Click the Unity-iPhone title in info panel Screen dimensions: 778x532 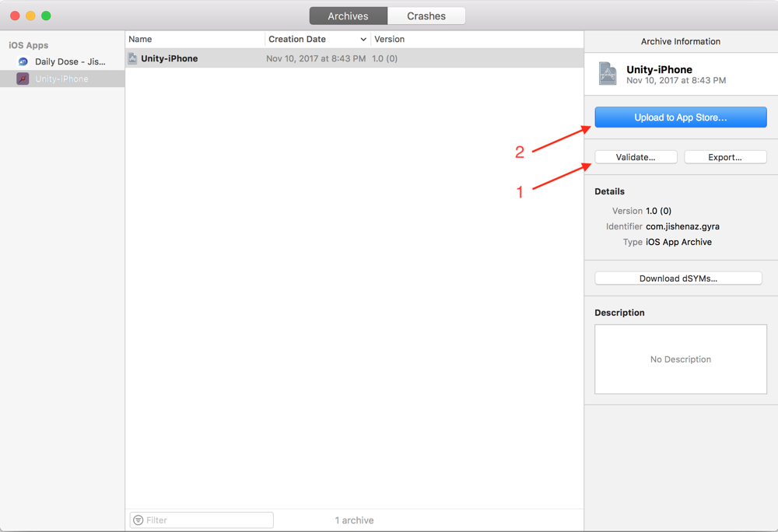[x=659, y=69]
